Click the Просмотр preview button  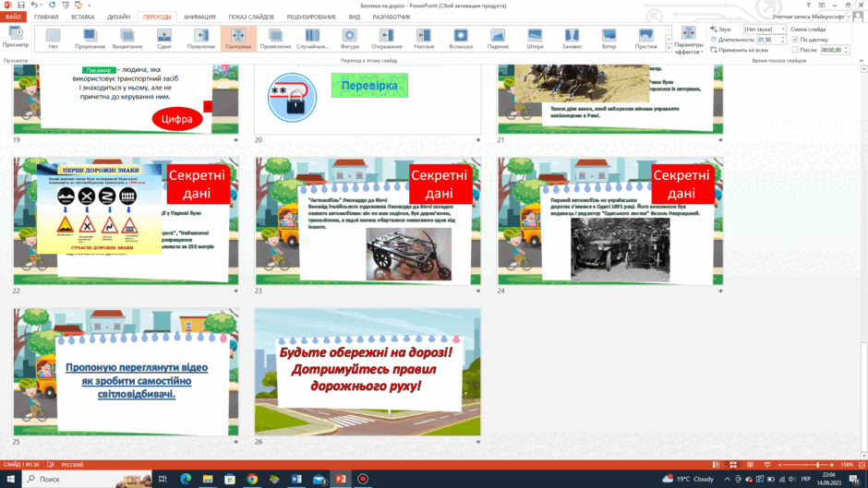pyautogui.click(x=16, y=38)
